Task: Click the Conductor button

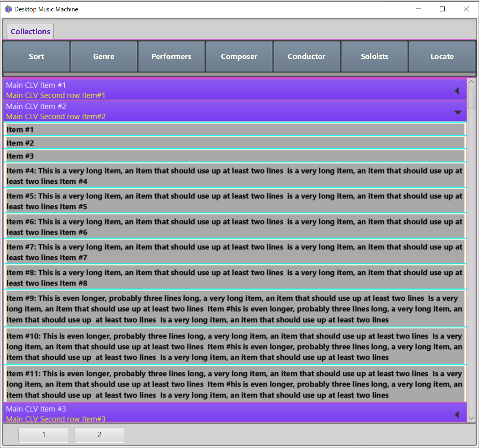Action: click(x=307, y=57)
